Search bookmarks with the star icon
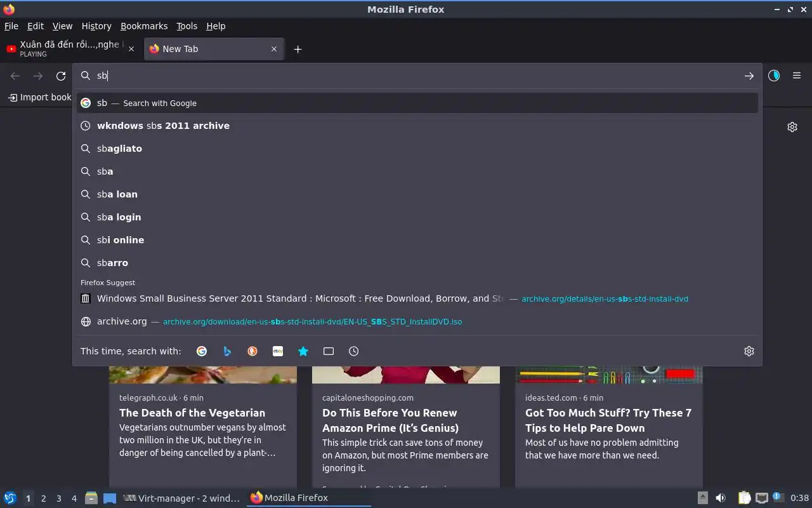 tap(303, 351)
